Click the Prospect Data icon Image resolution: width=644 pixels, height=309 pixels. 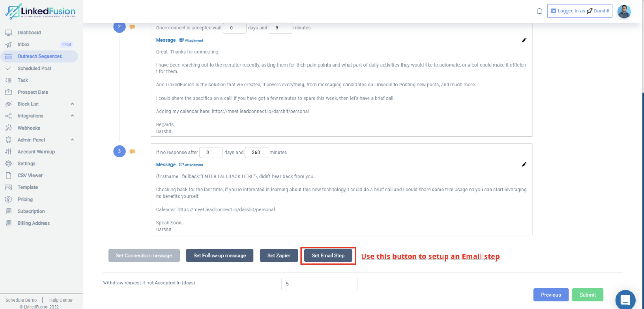click(8, 92)
